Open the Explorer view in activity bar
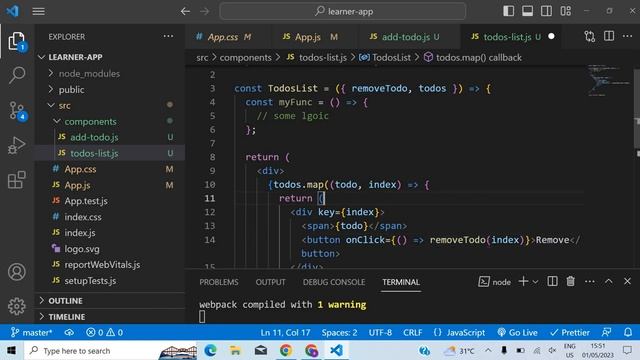Screen dimensions: 640x360 (x=16, y=41)
